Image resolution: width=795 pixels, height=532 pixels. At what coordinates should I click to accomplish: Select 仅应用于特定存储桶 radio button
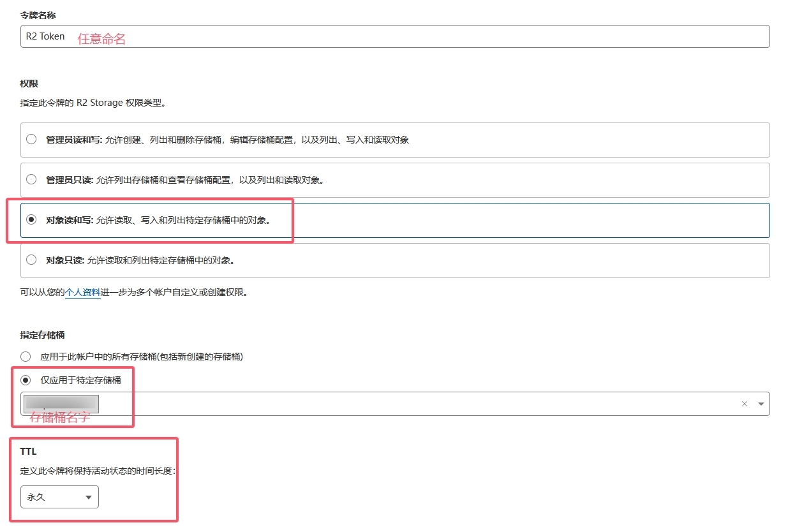tap(26, 380)
